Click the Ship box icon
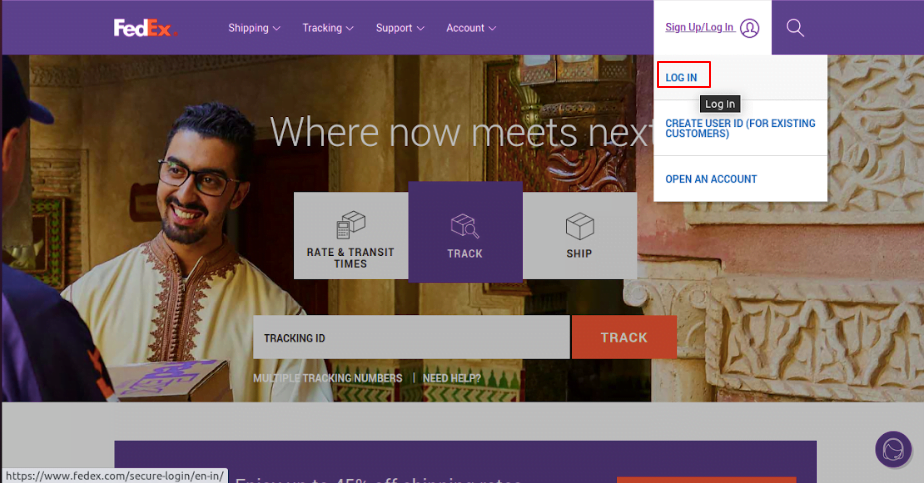Viewport: 924px width, 483px height. coord(579,225)
